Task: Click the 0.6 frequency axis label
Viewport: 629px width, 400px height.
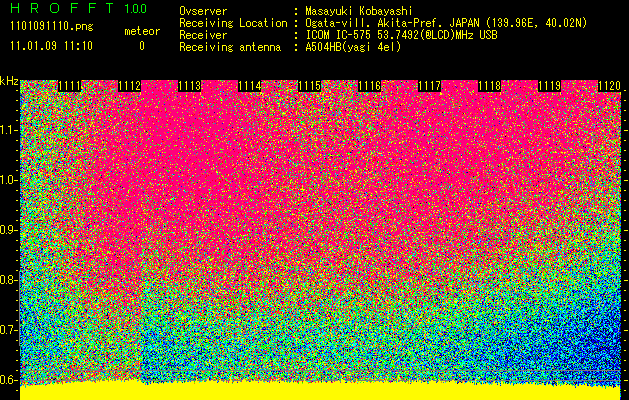Action: pyautogui.click(x=9, y=380)
